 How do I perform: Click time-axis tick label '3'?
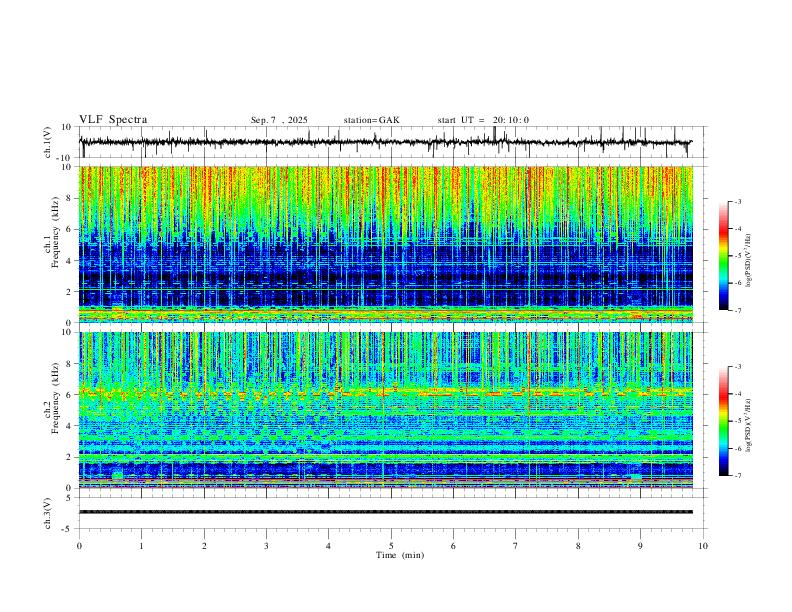point(266,546)
